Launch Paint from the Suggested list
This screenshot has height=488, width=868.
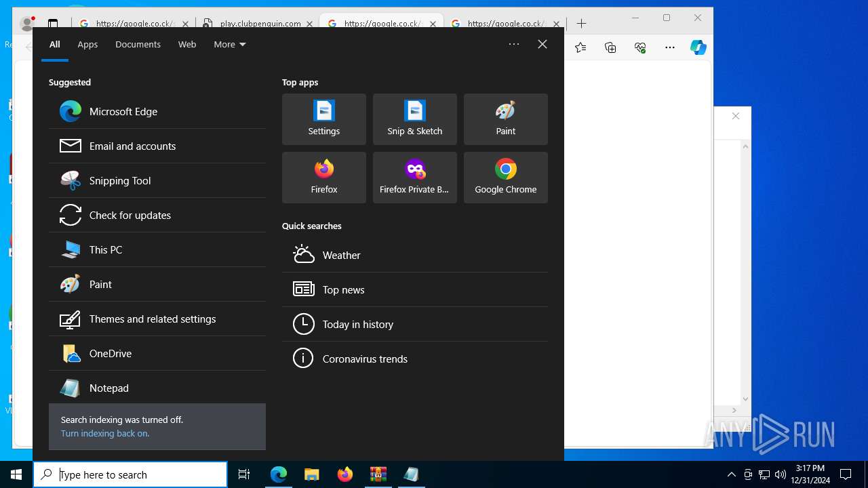[157, 284]
